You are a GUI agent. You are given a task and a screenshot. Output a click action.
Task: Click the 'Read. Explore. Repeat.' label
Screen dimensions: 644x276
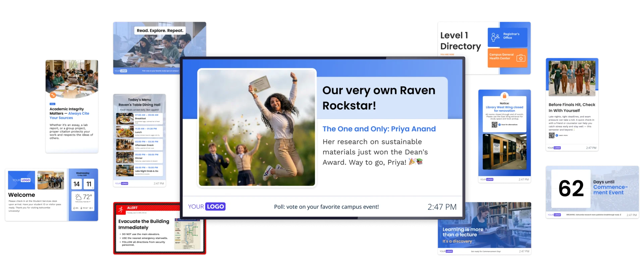coord(160,31)
